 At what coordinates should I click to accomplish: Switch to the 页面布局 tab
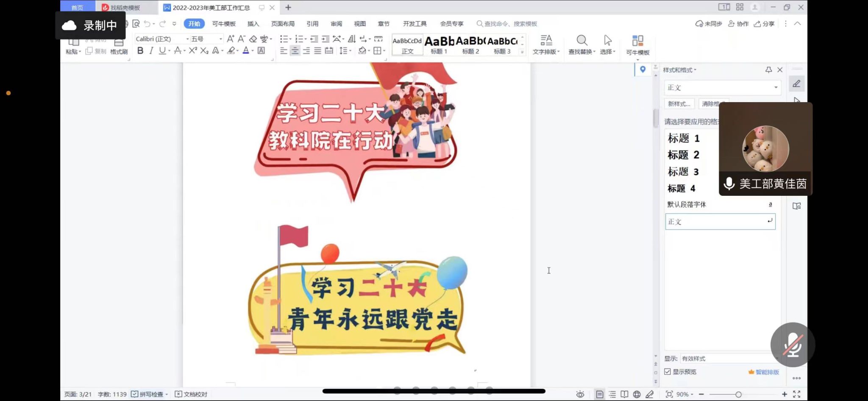283,24
